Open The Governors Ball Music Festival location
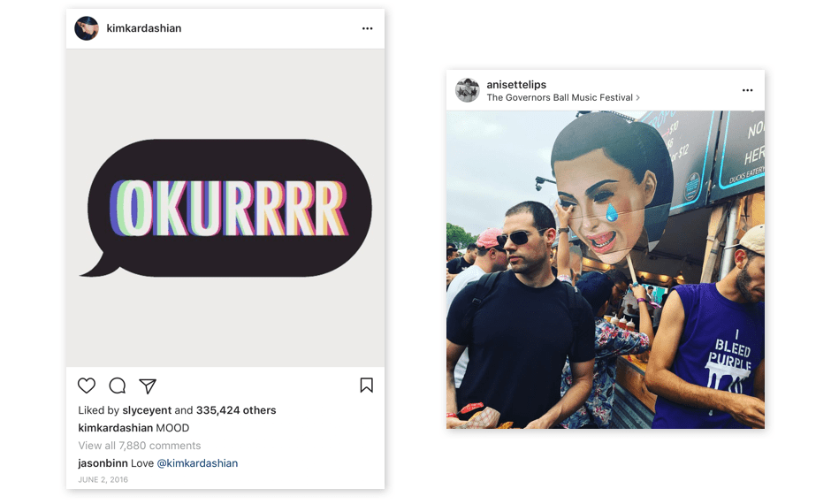Screen dimensions: 831x504 tap(560, 97)
